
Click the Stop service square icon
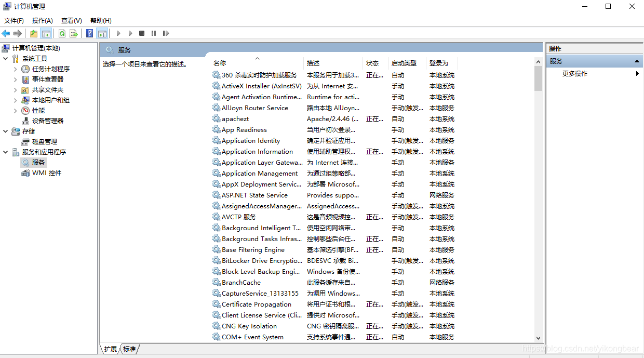point(142,33)
